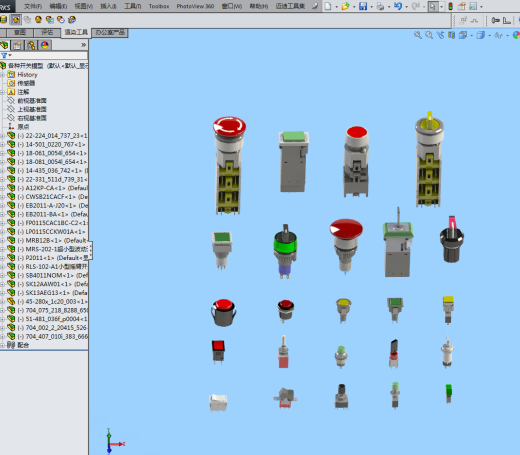Open the section view icon in the view toolbar
The image size is (520, 455).
point(451,35)
